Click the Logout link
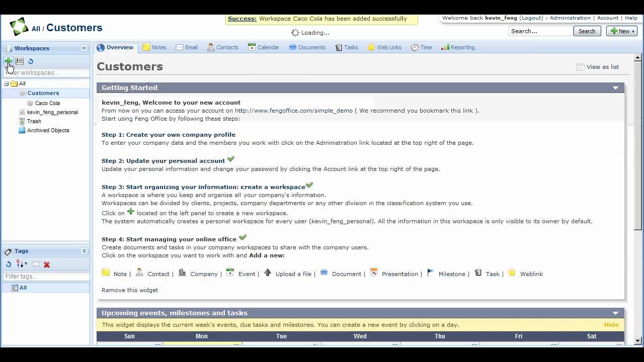This screenshot has height=362, width=644. coord(531,18)
